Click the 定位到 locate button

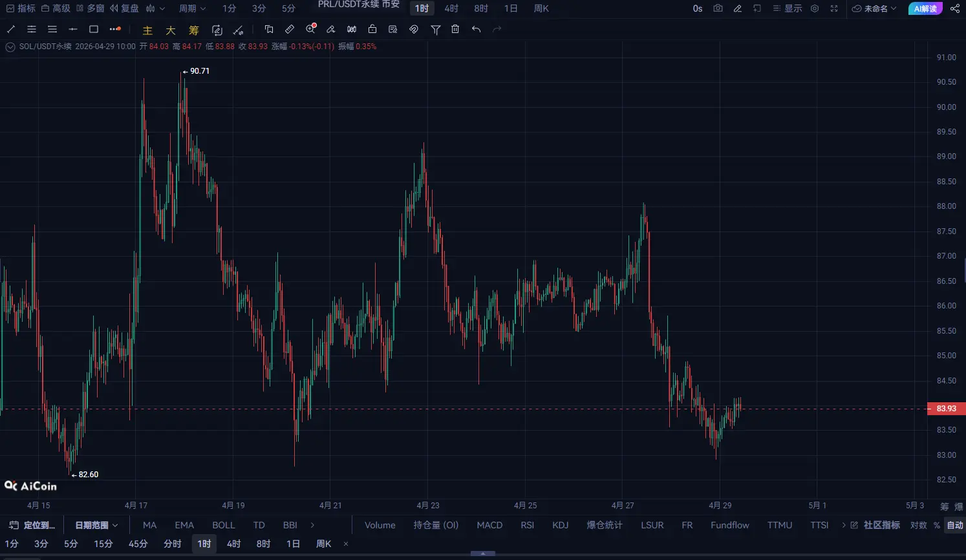32,525
